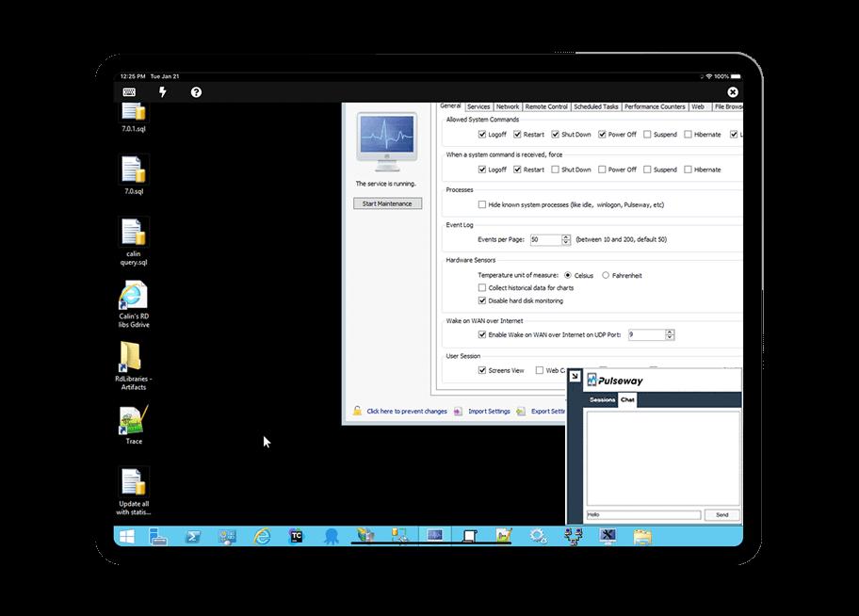This screenshot has width=859, height=616.
Task: Open the TeamCity TC taskbar icon
Action: [x=297, y=537]
